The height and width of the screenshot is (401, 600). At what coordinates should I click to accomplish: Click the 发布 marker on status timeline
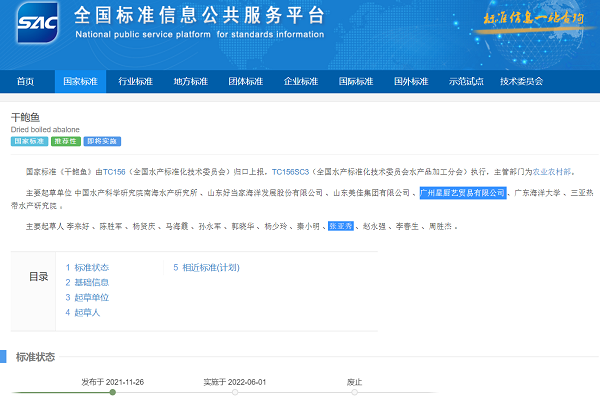(112, 392)
